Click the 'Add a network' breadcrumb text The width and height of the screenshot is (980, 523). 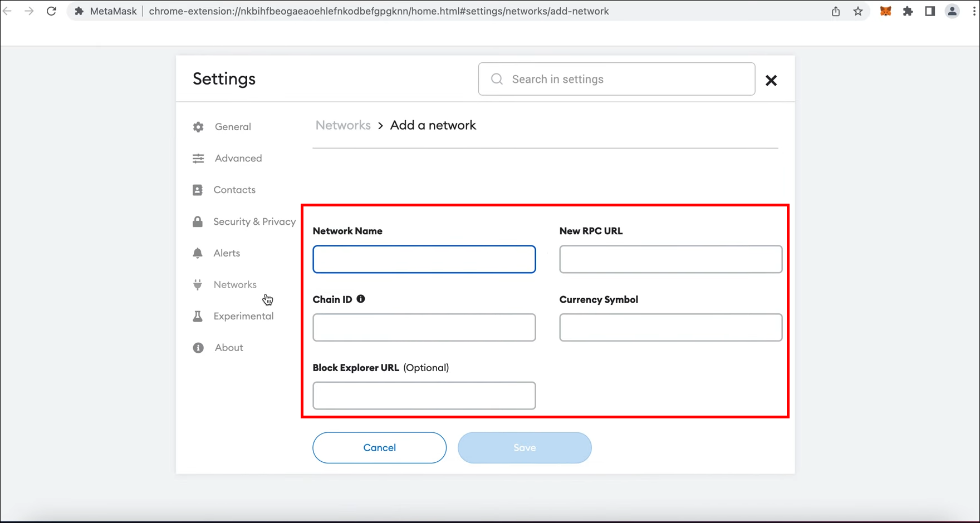pos(433,125)
